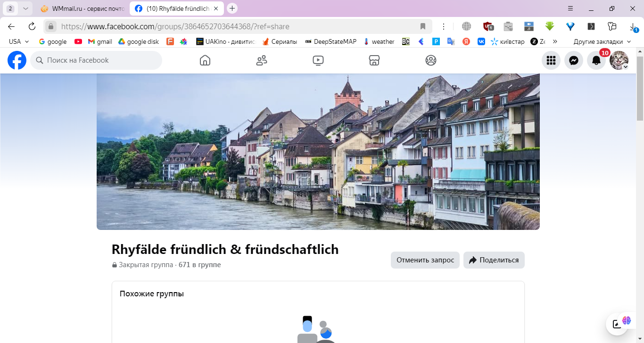The height and width of the screenshot is (343, 644).
Task: Open the Facebook menu grid icon
Action: pyautogui.click(x=551, y=60)
